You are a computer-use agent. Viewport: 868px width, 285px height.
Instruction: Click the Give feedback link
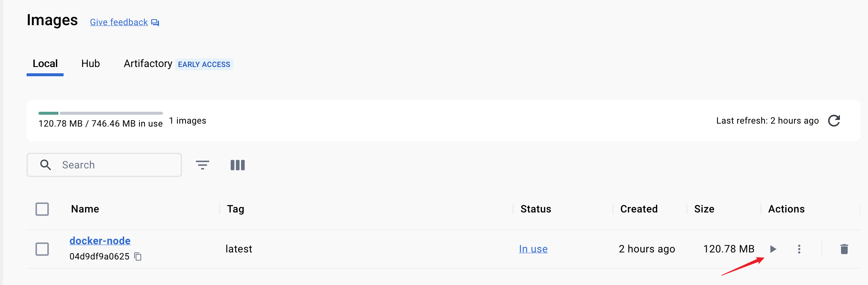(119, 22)
